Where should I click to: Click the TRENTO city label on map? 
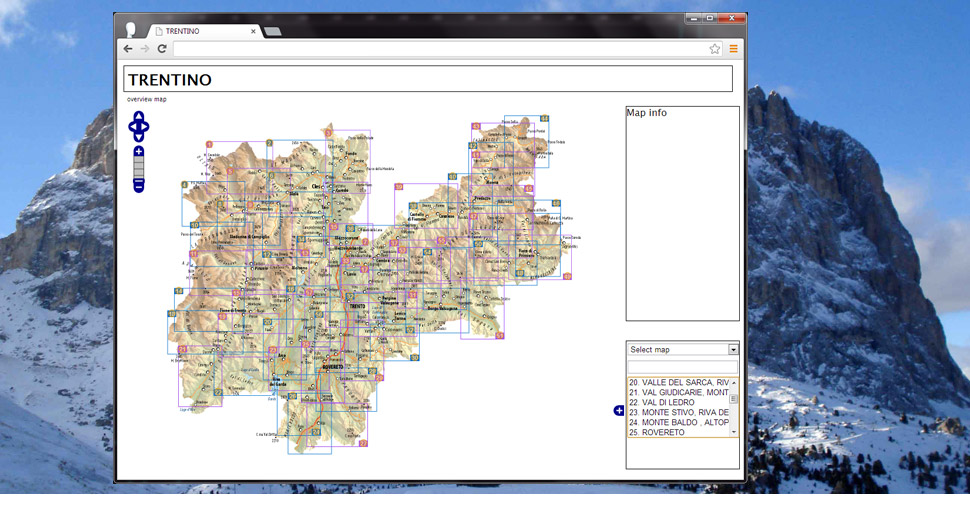(x=358, y=306)
